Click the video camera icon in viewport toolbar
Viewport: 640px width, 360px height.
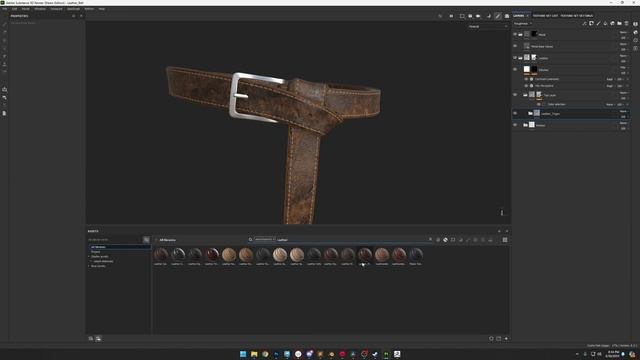[478, 16]
